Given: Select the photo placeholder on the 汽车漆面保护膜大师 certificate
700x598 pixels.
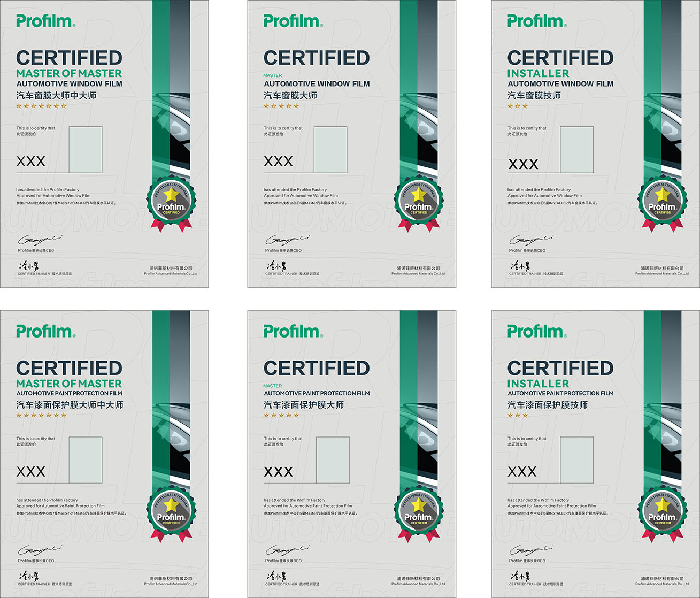Looking at the screenshot, I should pos(333,460).
